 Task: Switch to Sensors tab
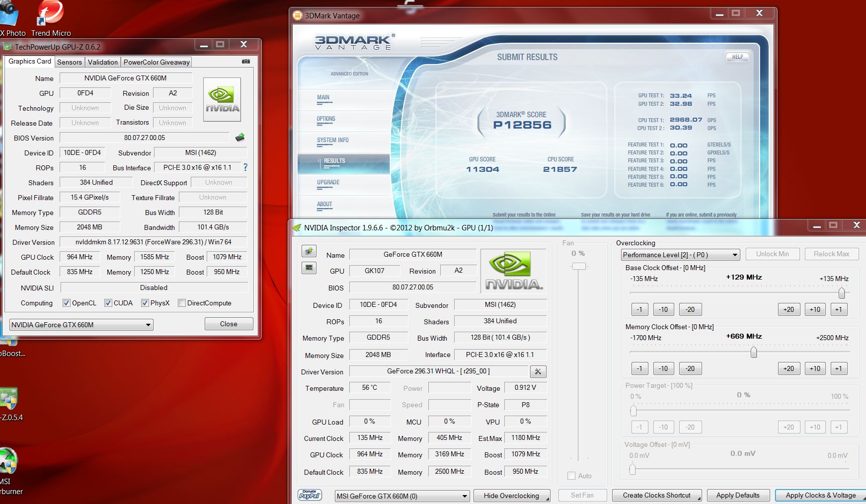[69, 62]
